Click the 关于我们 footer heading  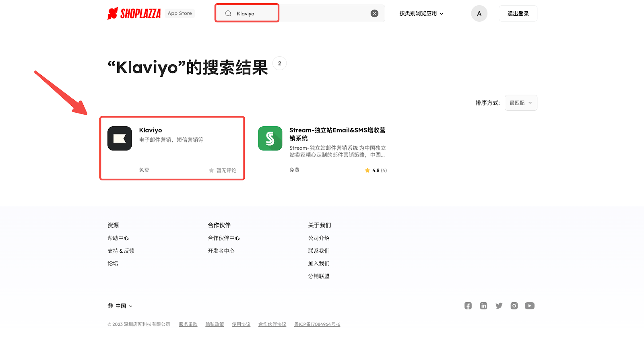click(320, 225)
